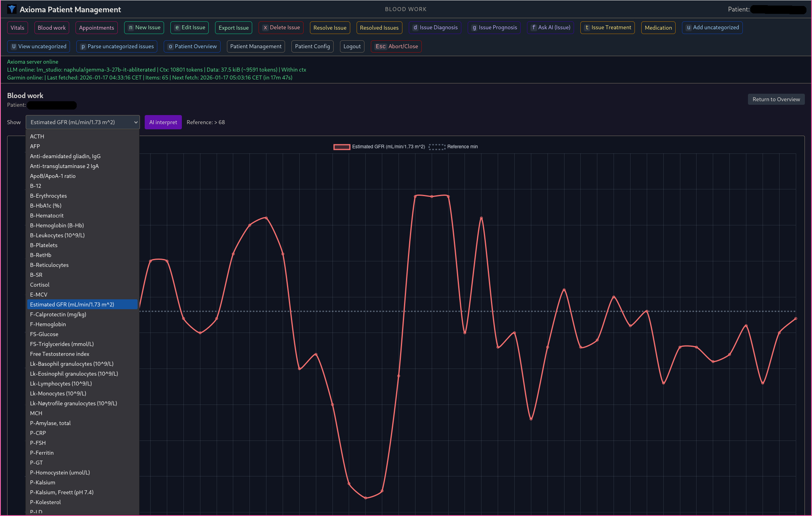Click Ask AI (Issue) button
This screenshot has width=812, height=516.
(x=551, y=28)
